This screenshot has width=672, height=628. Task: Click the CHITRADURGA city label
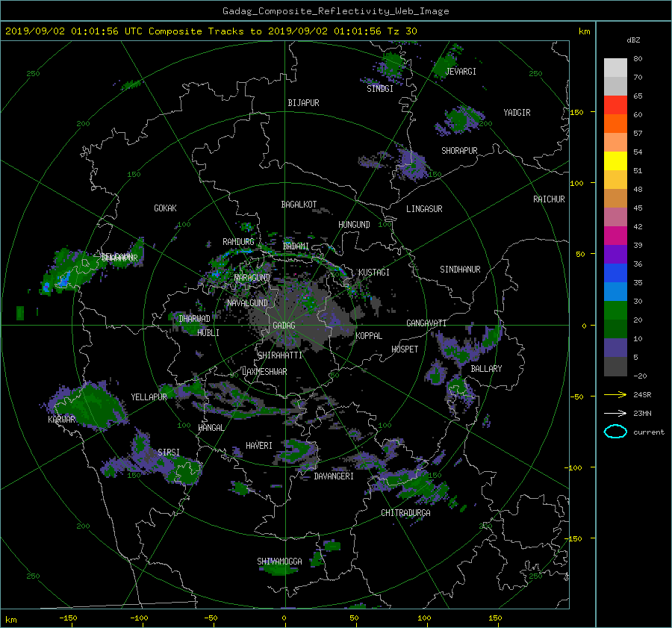point(406,513)
